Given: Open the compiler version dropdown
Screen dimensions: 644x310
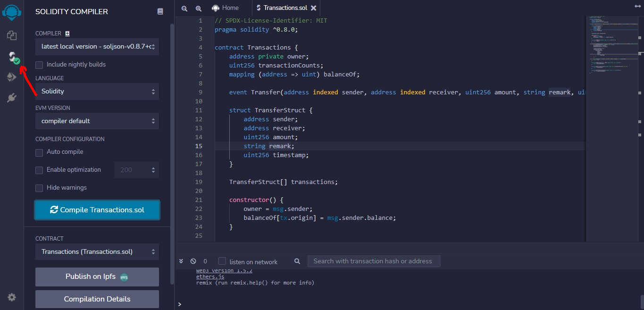Looking at the screenshot, I should coord(97,46).
